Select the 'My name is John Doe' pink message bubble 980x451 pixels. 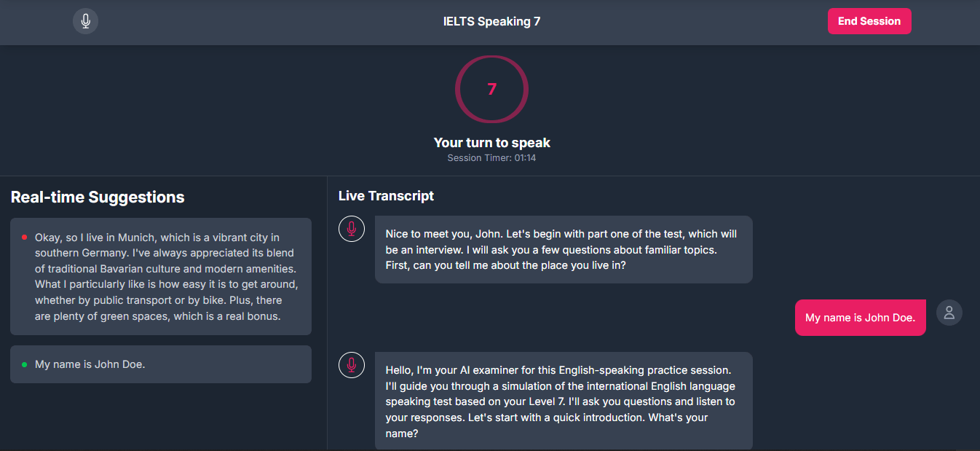(x=861, y=318)
